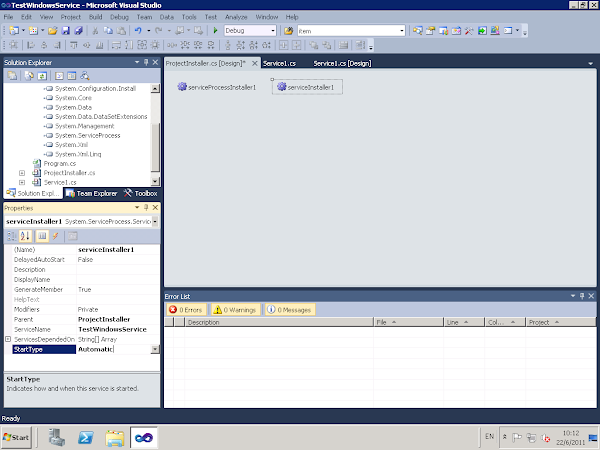This screenshot has width=600, height=450.
Task: Toggle the 0 Warnings filter button
Action: point(235,310)
